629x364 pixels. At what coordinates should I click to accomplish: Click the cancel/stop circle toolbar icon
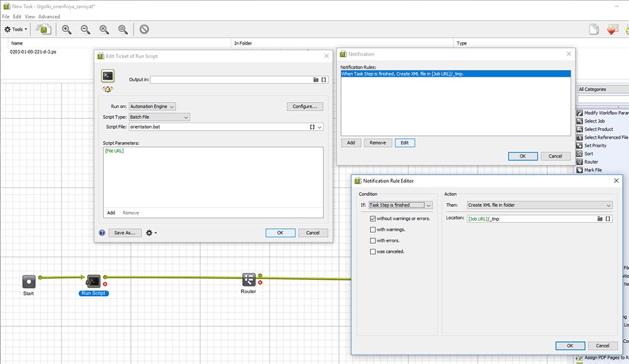144,29
